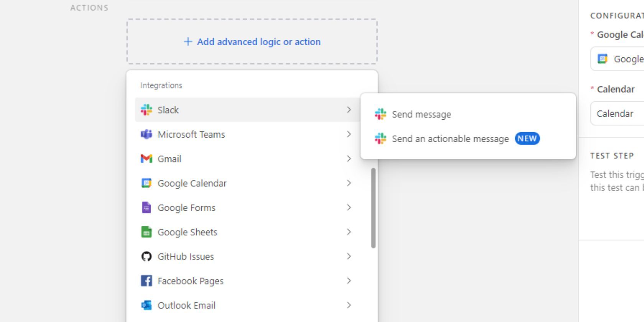Open the Google Sheets integration entry
644x322 pixels.
tap(187, 232)
